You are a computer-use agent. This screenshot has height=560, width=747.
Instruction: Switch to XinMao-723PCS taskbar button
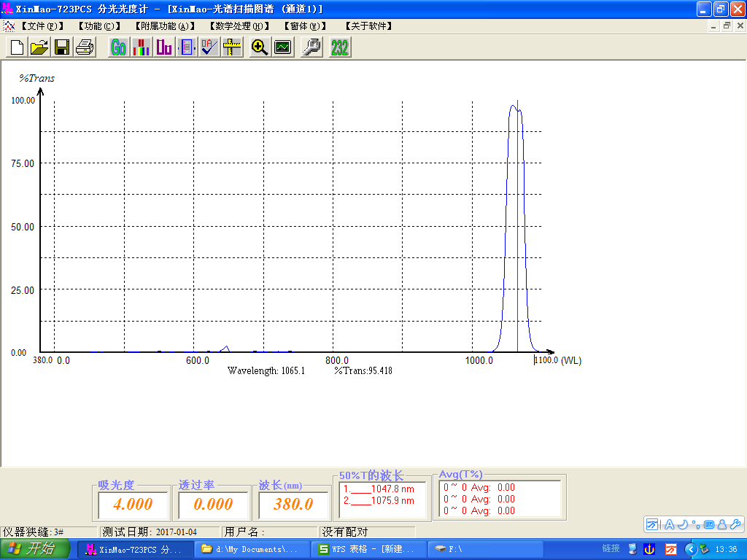(135, 549)
